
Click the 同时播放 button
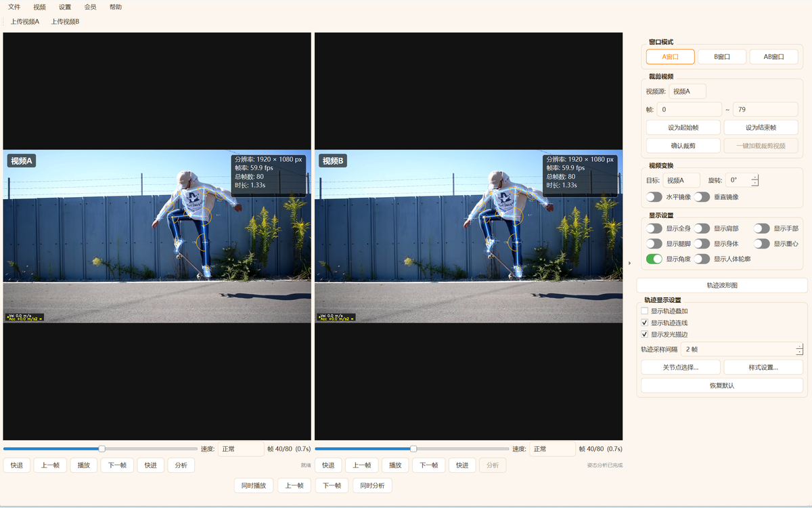click(x=254, y=486)
